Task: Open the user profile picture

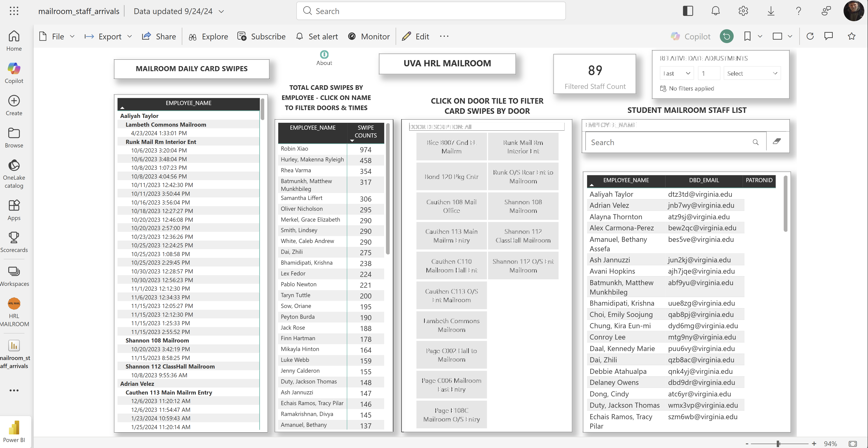Action: [x=853, y=11]
